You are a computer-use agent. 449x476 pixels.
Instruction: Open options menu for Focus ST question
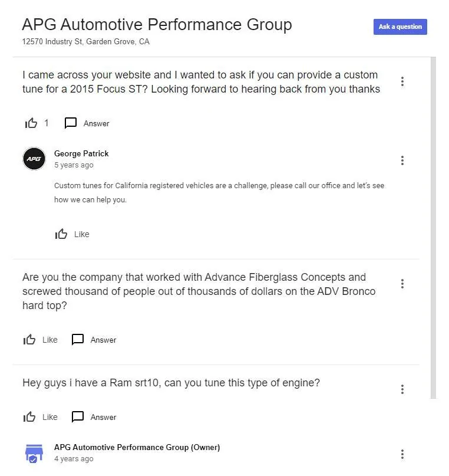click(402, 81)
